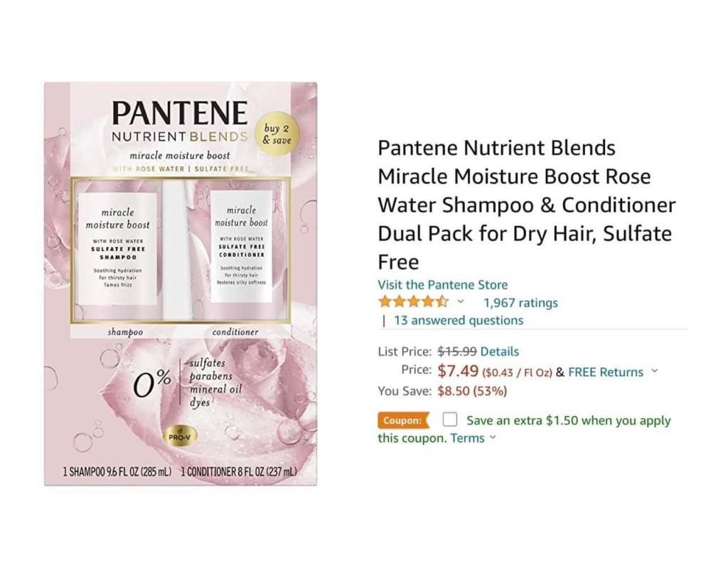Screen dimensions: 728x561
Task: Click the gold PRO-V logo
Action: 180,437
